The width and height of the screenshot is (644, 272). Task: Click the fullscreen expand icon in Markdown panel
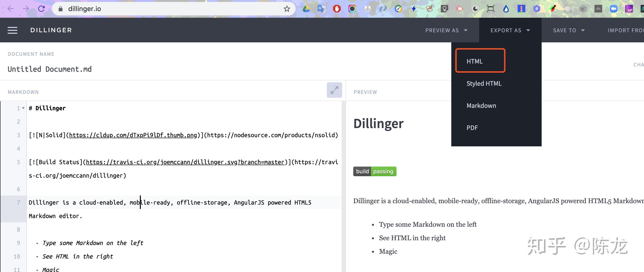point(335,91)
